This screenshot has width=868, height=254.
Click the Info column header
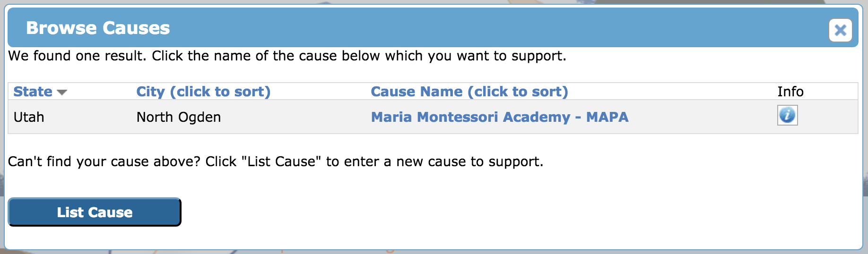(790, 92)
